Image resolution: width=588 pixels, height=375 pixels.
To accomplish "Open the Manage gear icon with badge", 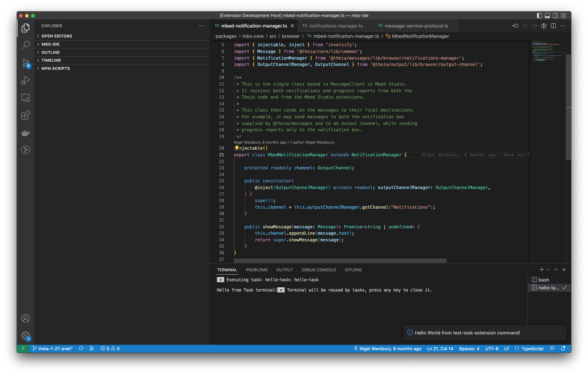I will point(26,336).
